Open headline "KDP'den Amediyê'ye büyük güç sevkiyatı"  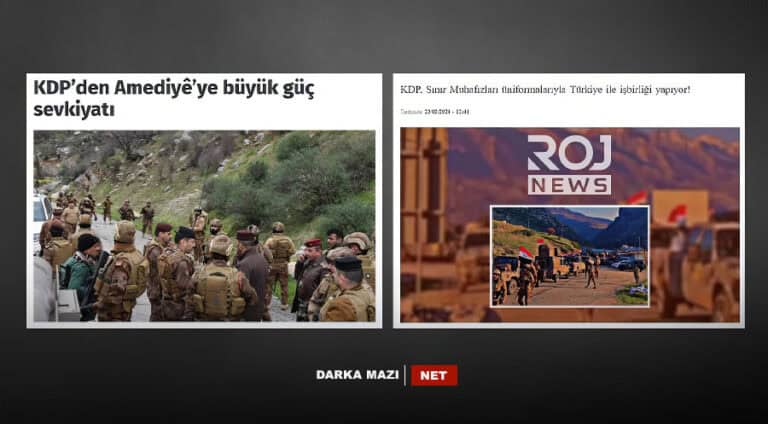174,98
